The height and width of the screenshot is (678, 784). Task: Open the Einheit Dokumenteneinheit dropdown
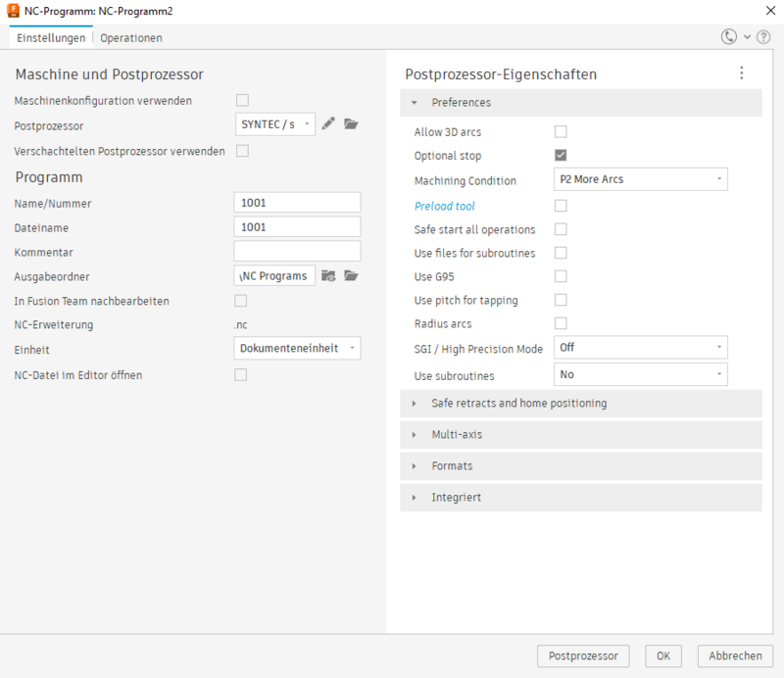(x=298, y=348)
